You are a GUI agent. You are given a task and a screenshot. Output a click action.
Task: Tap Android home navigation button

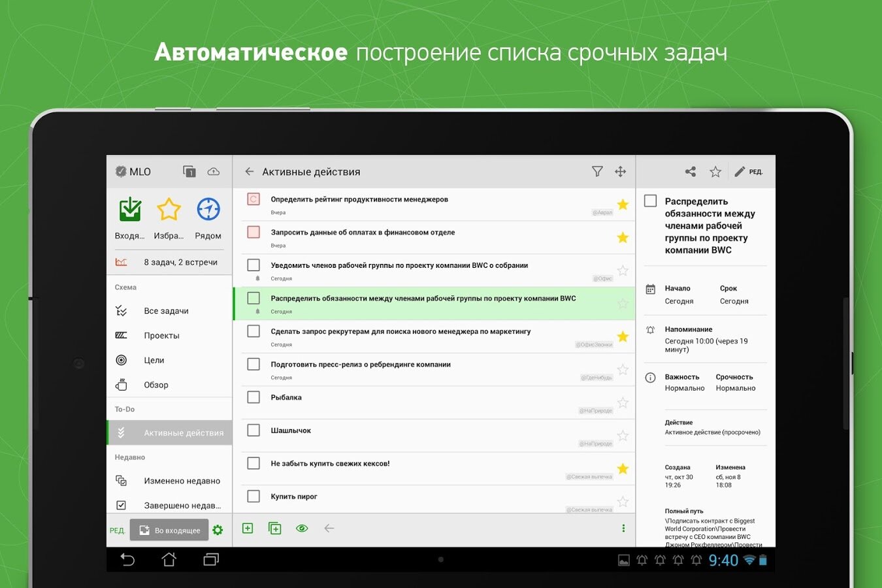(x=169, y=559)
